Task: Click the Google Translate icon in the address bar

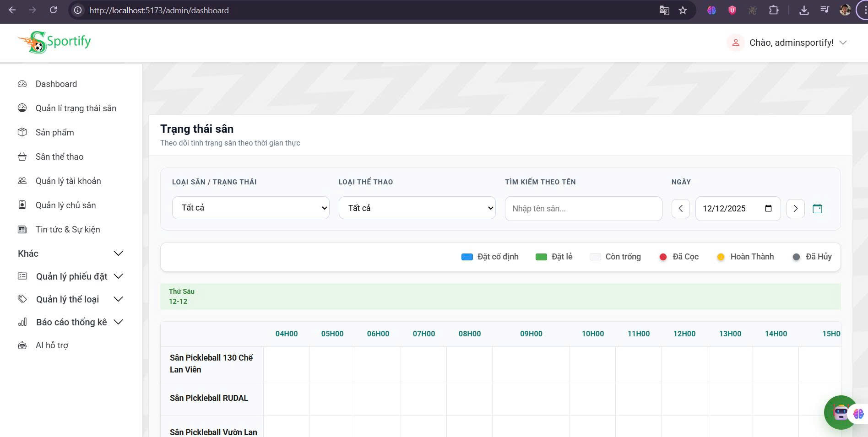Action: pos(664,10)
